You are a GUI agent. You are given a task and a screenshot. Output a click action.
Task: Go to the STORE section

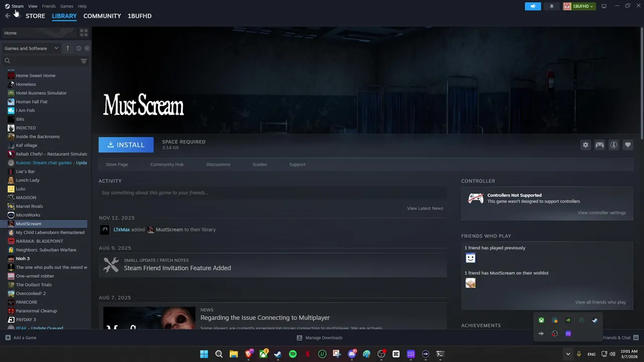click(x=35, y=16)
